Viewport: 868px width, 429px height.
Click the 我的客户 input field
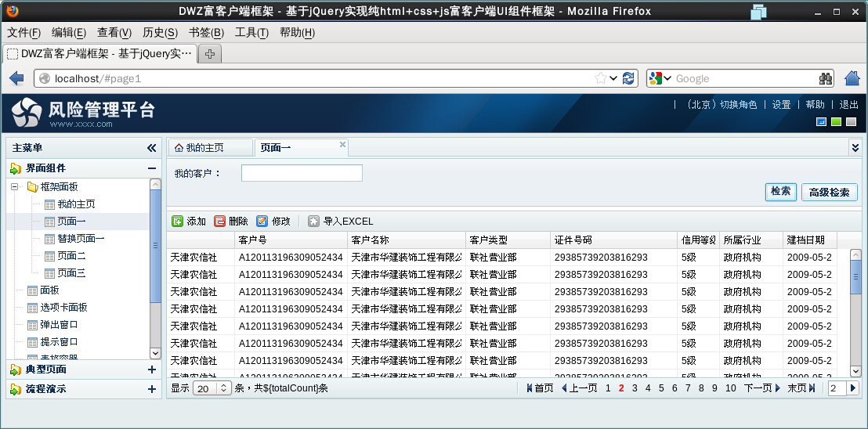(302, 173)
